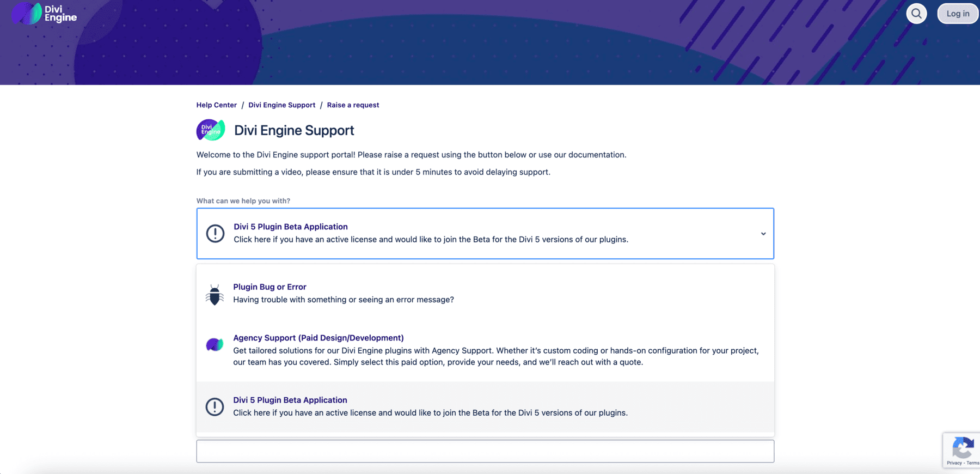Collapse the request type dropdown chevron

763,234
